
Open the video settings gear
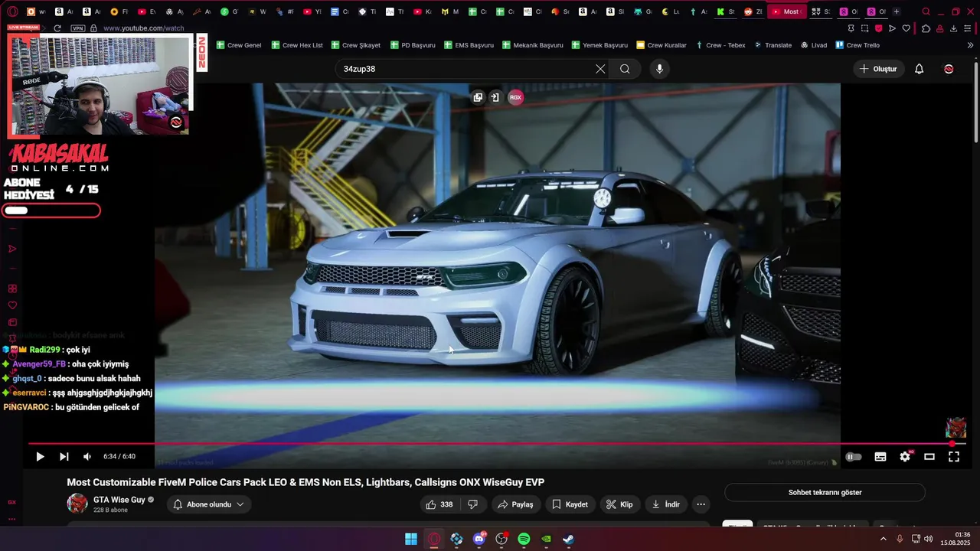(x=905, y=457)
